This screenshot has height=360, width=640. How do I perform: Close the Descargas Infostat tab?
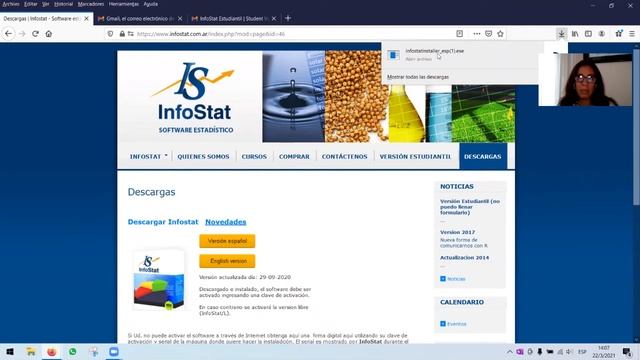86,19
